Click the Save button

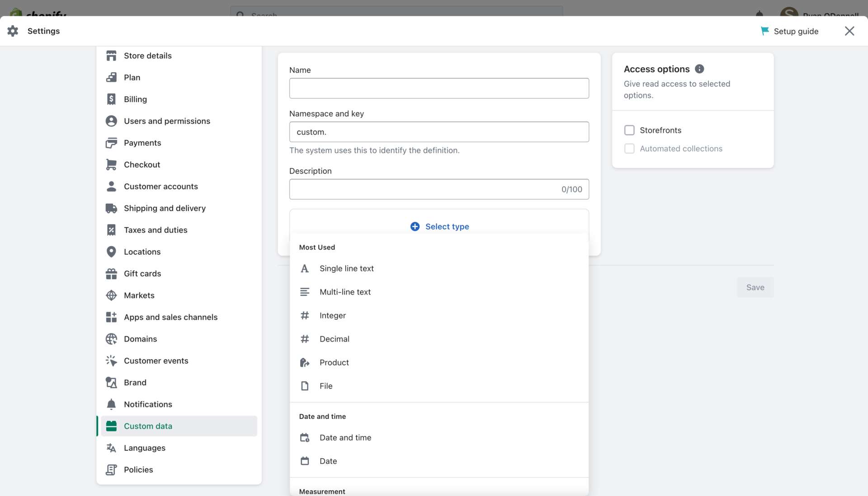[x=755, y=287]
